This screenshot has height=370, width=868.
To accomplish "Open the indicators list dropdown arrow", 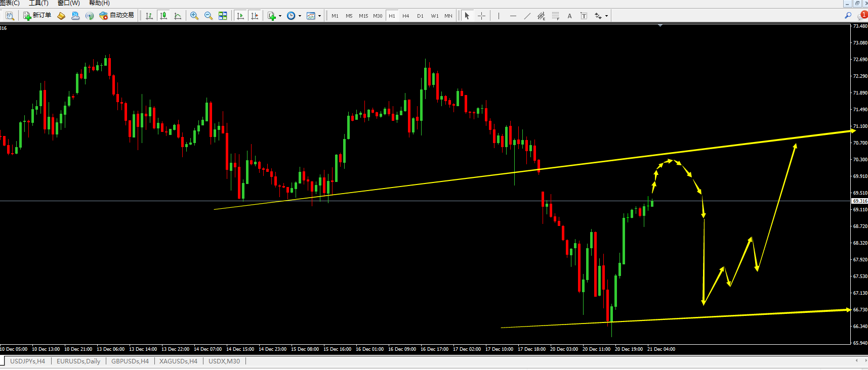I will pos(280,16).
